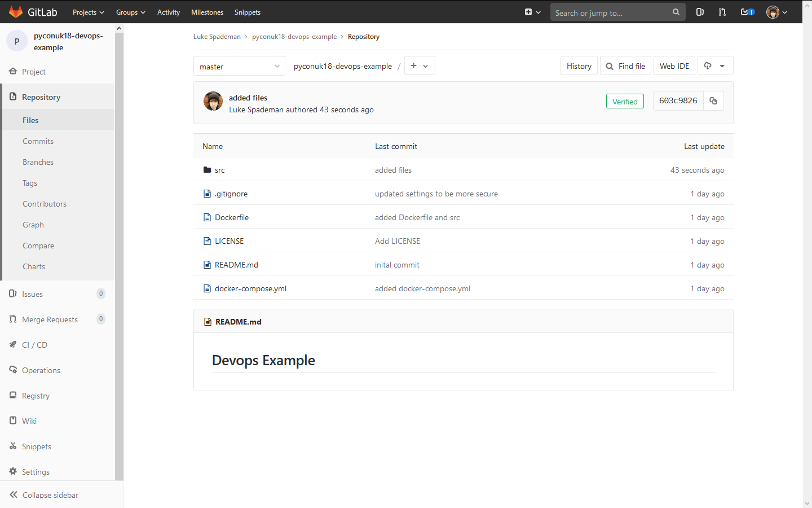Open README.md header in preview panel
The height and width of the screenshot is (508, 812).
click(239, 322)
